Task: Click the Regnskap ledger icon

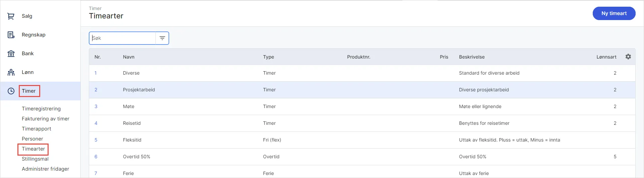Action: (11, 35)
